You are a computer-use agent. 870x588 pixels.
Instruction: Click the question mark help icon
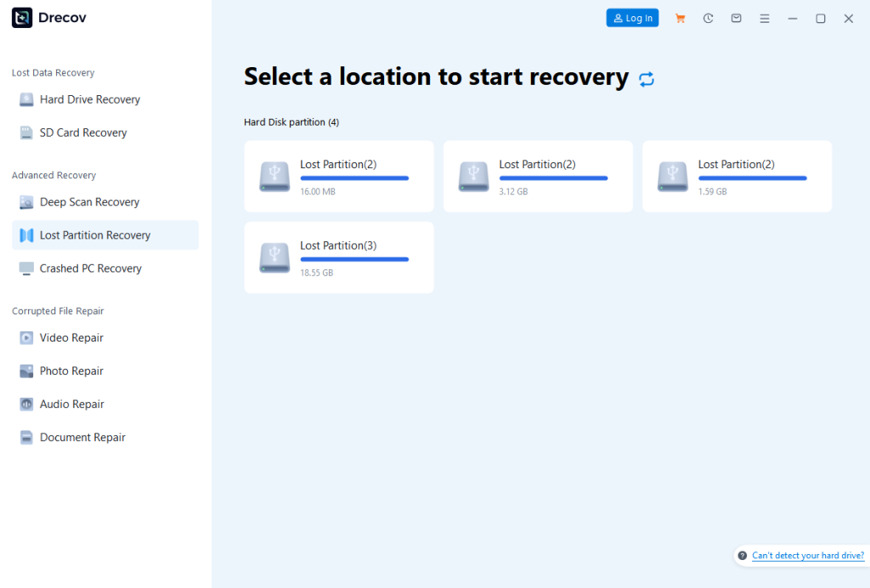coord(743,556)
